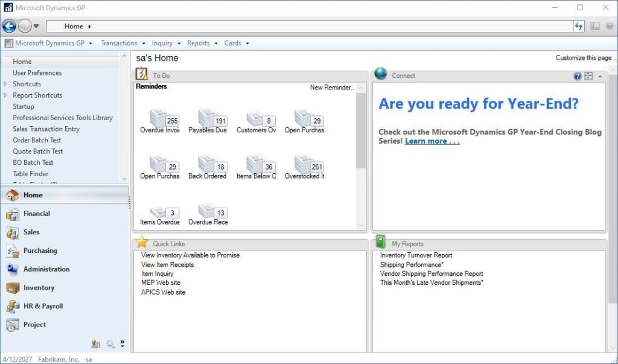This screenshot has height=364, width=618.
Task: Open the Reports menu
Action: (x=202, y=43)
